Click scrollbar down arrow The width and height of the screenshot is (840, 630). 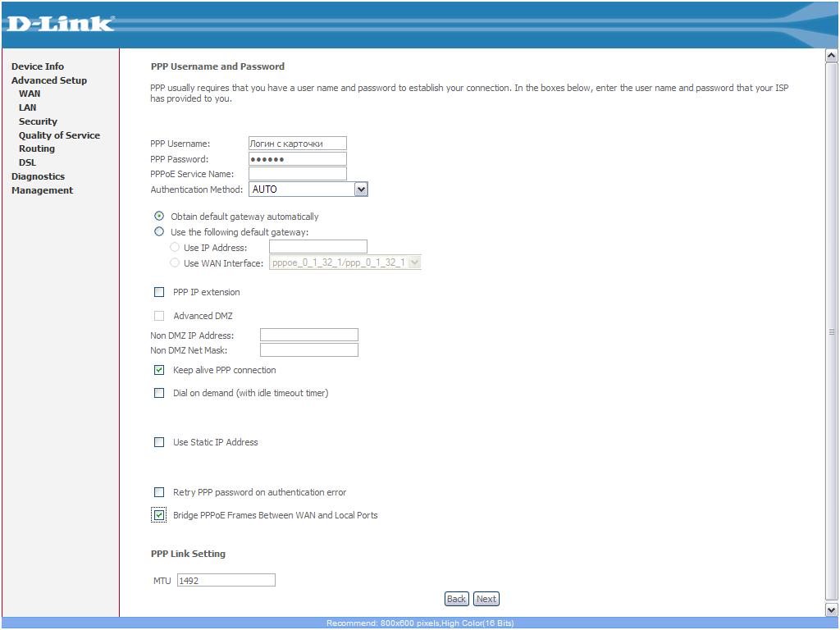(x=832, y=609)
